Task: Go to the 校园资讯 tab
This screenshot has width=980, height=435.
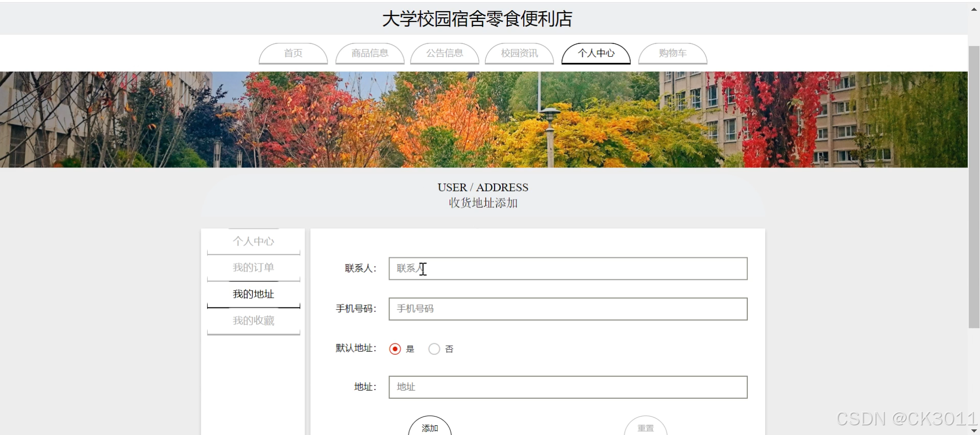Action: (519, 53)
